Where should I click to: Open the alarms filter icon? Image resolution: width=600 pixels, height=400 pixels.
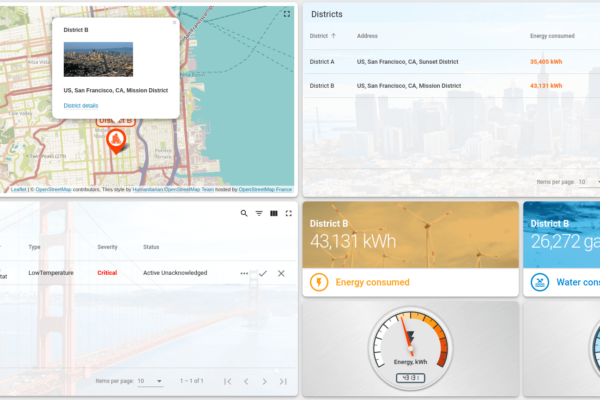click(x=259, y=214)
